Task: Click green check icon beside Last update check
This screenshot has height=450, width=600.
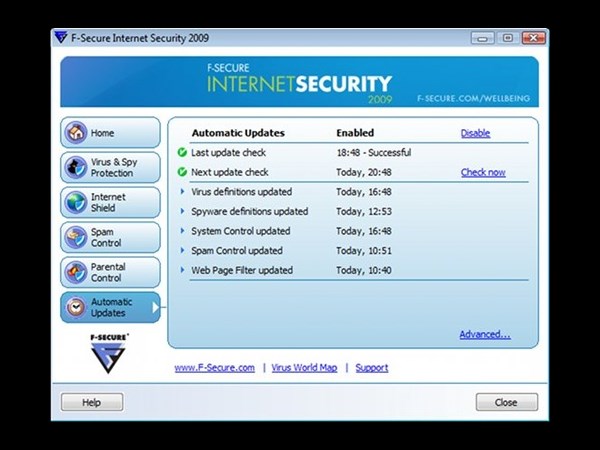Action: [182, 153]
